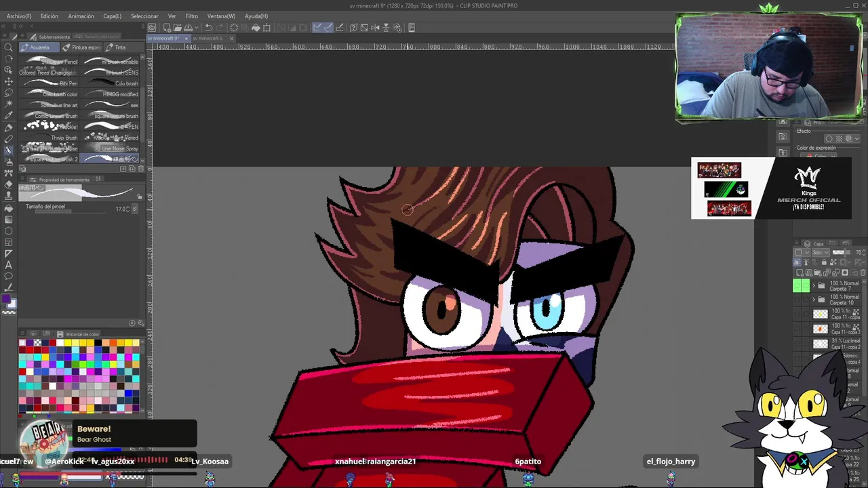Select the Tinta sub tool group
This screenshot has width=868, height=488.
pyautogui.click(x=123, y=47)
